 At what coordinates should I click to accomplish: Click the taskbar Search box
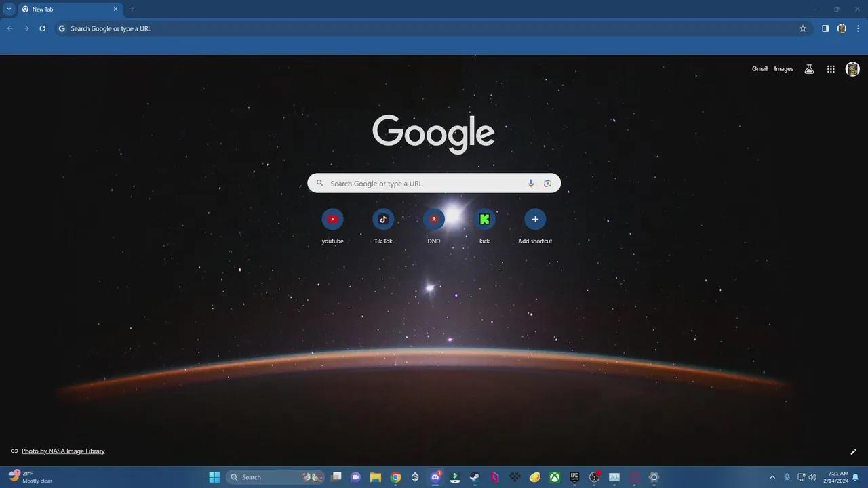(x=275, y=477)
